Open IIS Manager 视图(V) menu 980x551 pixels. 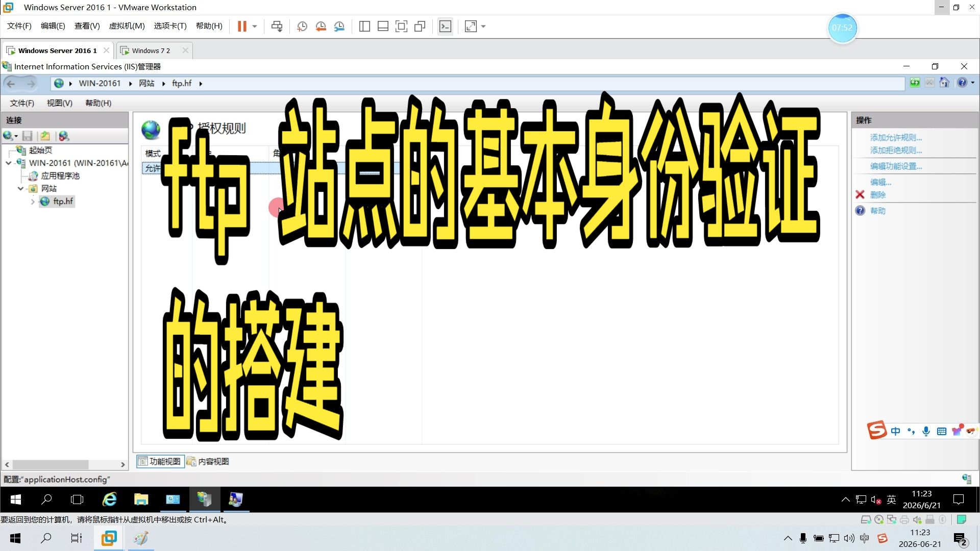pos(60,103)
